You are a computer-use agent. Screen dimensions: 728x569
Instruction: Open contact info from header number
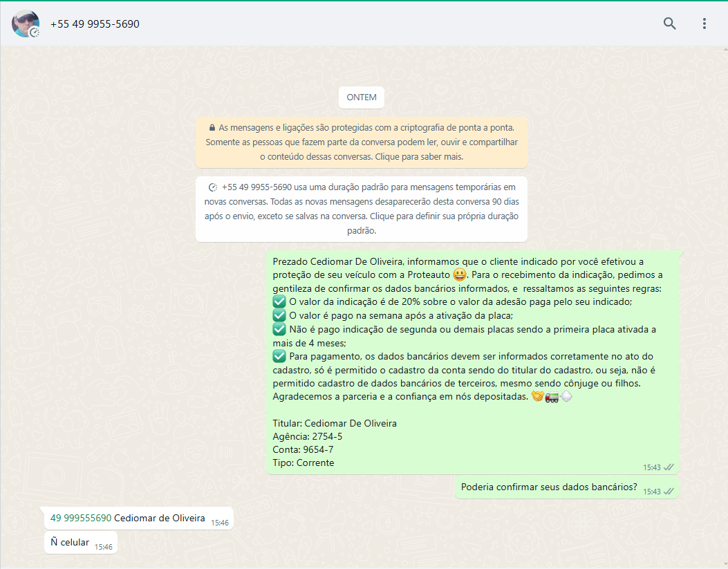click(95, 24)
